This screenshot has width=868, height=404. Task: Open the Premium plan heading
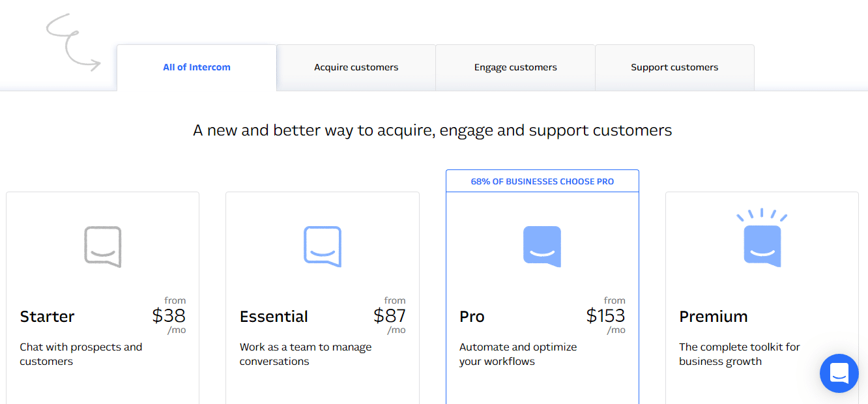coord(714,317)
